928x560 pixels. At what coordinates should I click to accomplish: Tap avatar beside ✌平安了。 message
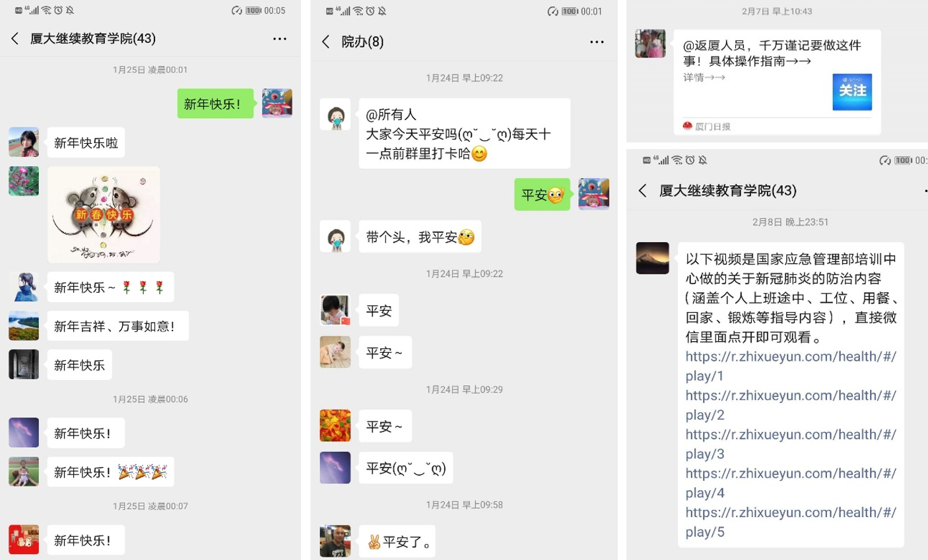(335, 541)
